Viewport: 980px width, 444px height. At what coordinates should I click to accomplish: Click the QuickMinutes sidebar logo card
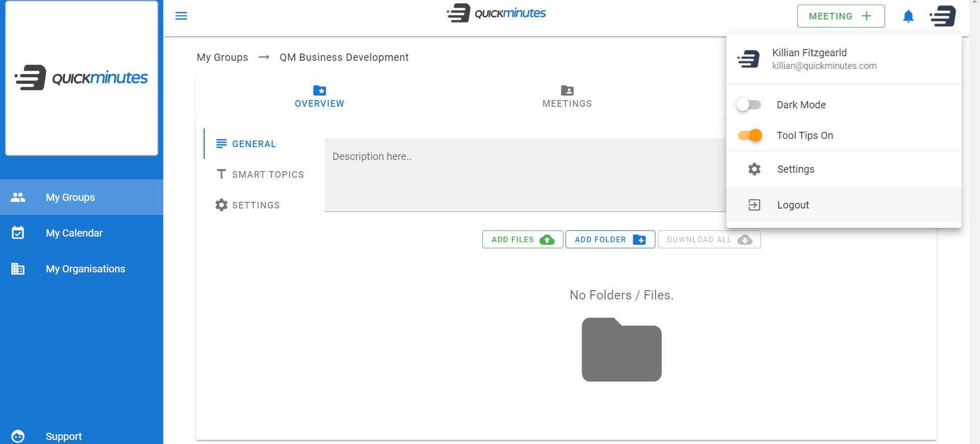(x=82, y=78)
